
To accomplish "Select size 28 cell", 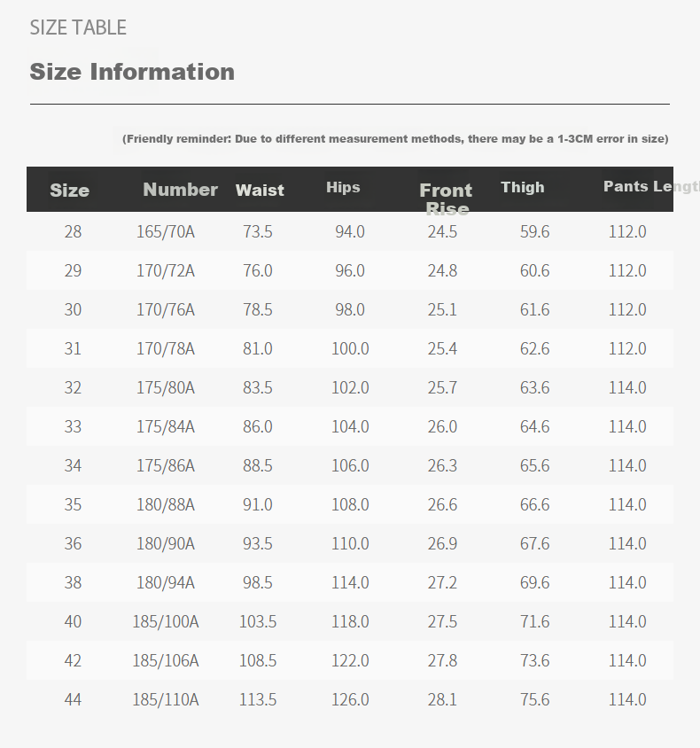I will [73, 232].
